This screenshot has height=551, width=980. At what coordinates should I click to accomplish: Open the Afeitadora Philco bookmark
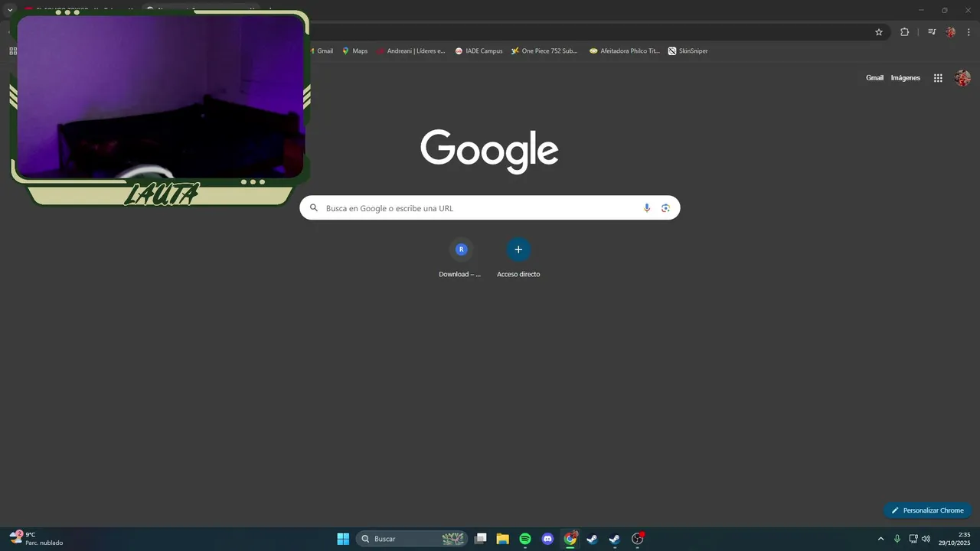(625, 51)
